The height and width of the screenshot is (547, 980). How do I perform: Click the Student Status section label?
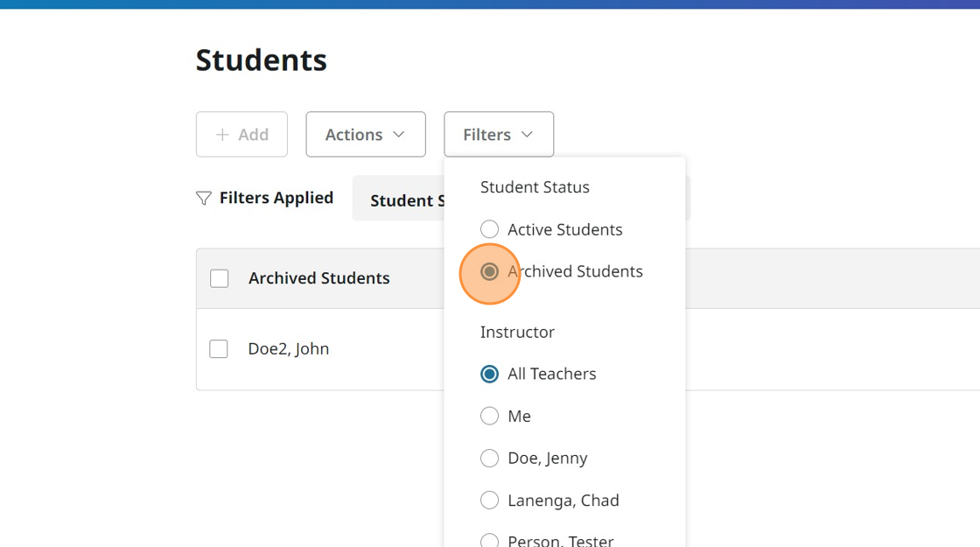tap(535, 187)
